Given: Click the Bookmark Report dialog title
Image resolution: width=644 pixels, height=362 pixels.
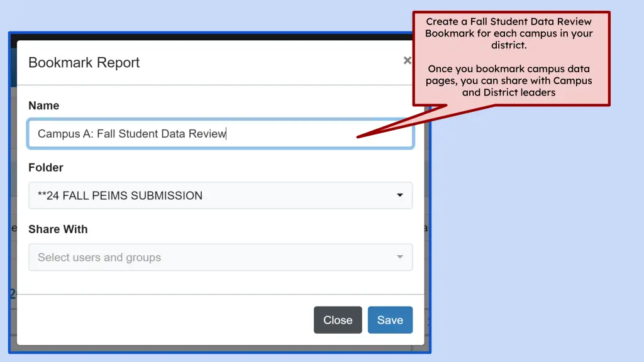Looking at the screenshot, I should 84,63.
